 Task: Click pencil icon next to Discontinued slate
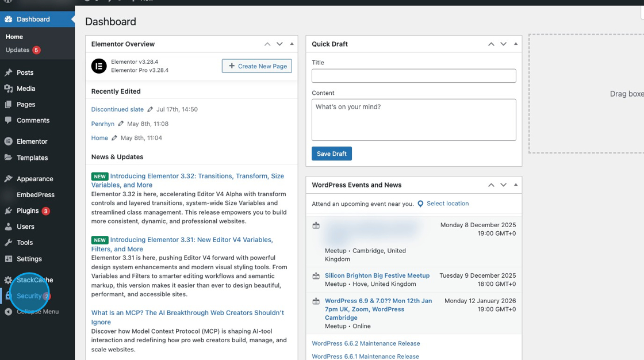(150, 109)
